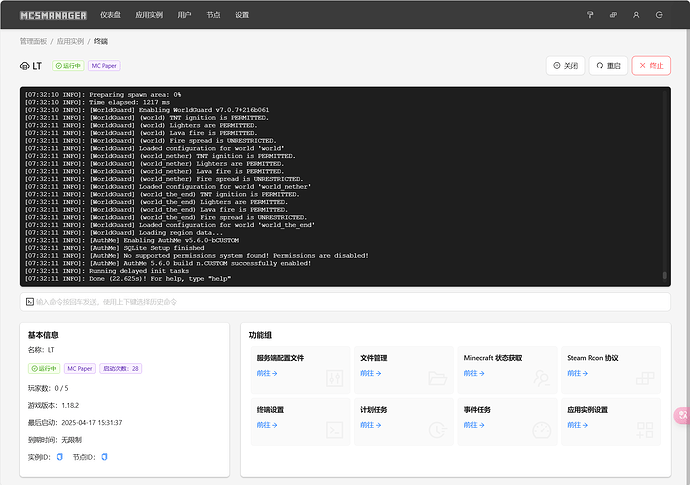Open Minecraft 状态获取 前往 link
Image resolution: width=690 pixels, height=485 pixels.
coord(474,373)
